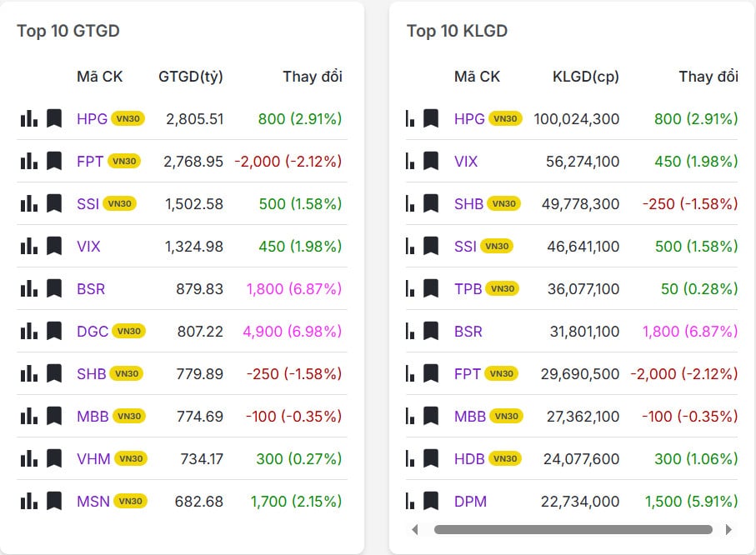The image size is (756, 555).
Task: Open the DGC ticker link
Action: [92, 332]
